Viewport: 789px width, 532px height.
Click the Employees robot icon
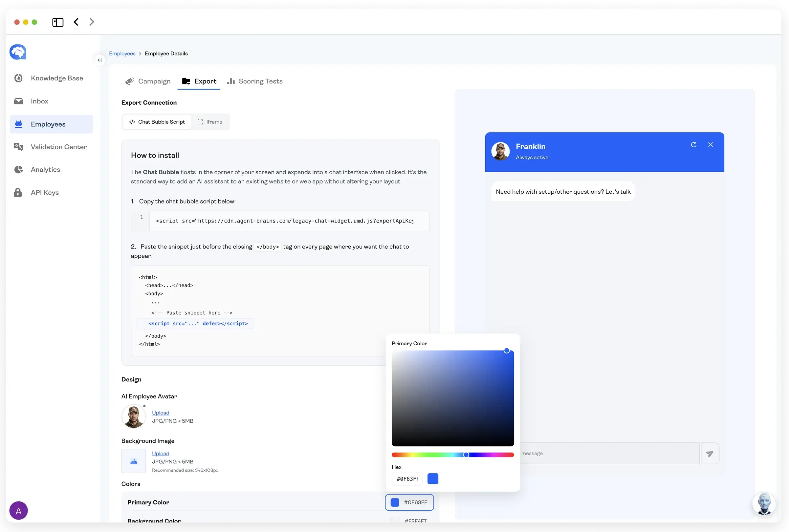tap(18, 124)
